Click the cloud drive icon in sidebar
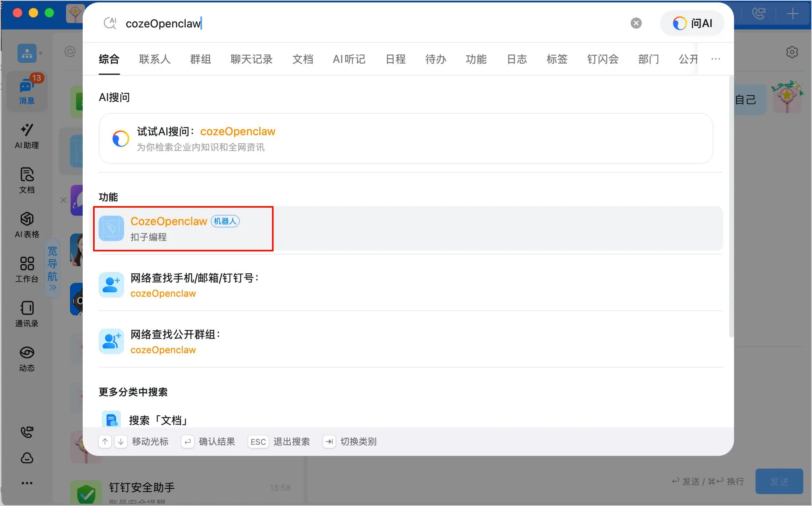 pos(27,458)
